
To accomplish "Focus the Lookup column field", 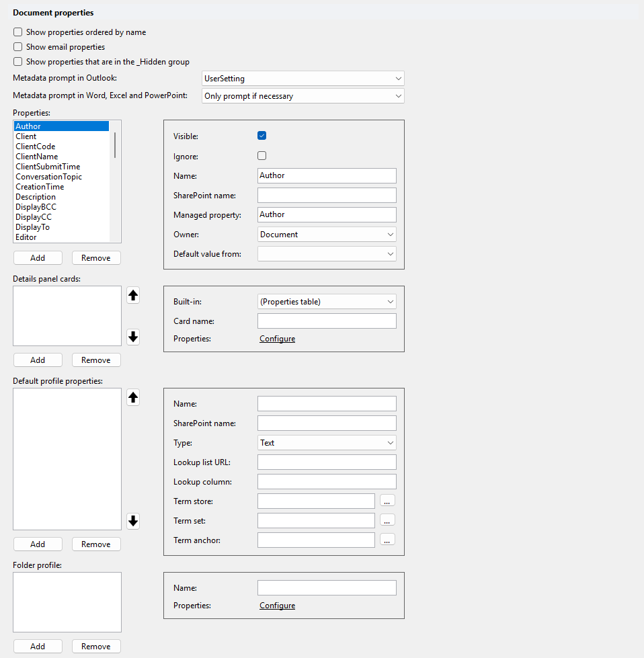I will coord(327,482).
